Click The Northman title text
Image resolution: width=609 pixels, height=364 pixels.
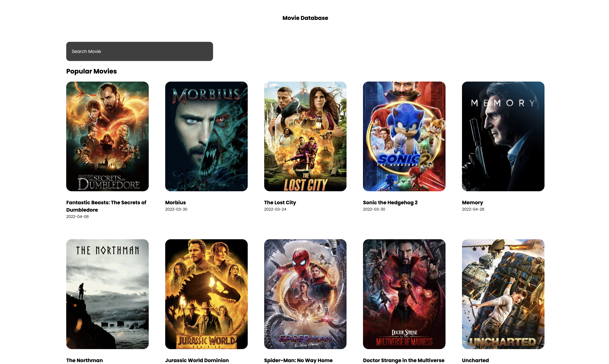coord(84,360)
